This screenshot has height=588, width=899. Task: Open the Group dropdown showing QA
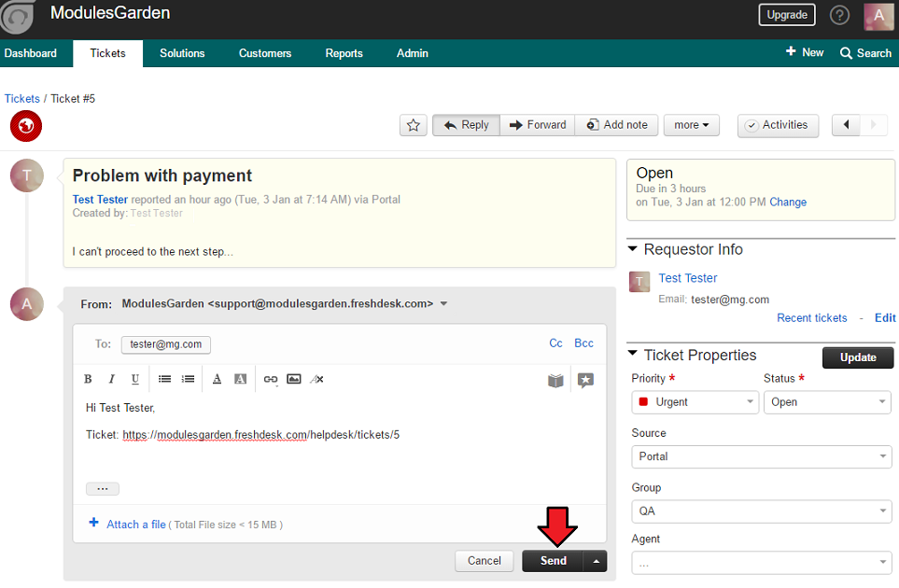point(762,511)
